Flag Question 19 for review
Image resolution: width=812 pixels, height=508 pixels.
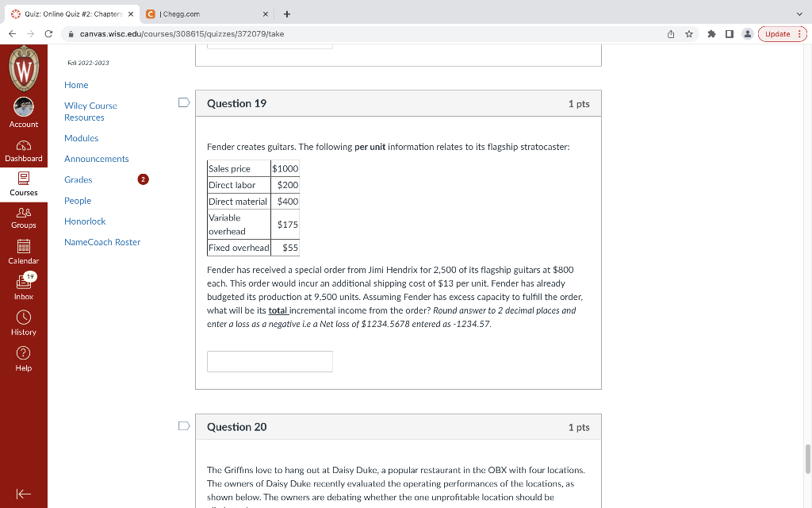click(x=184, y=102)
